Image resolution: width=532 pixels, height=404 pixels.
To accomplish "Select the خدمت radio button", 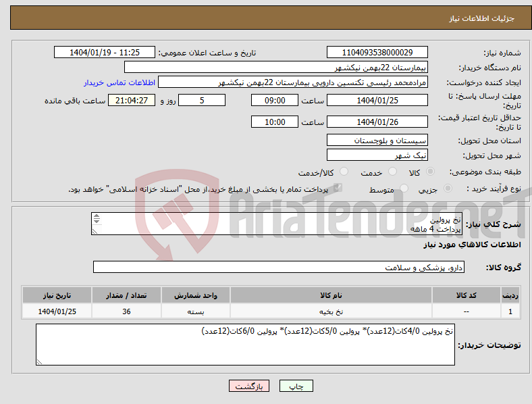I will (392, 172).
